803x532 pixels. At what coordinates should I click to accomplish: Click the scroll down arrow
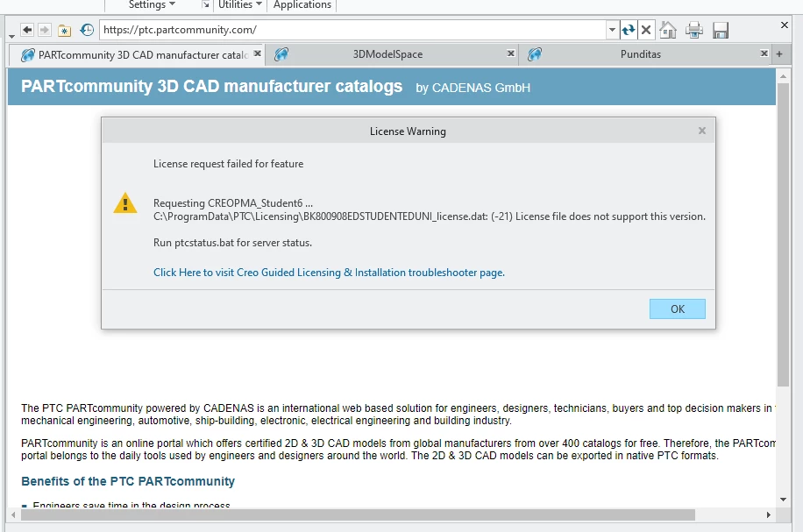(x=783, y=500)
